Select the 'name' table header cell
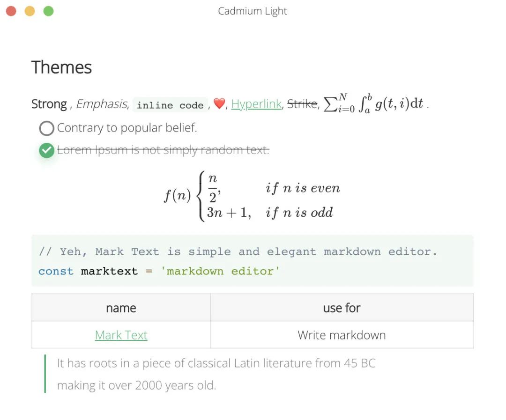This screenshot has height=420, width=506. [121, 308]
